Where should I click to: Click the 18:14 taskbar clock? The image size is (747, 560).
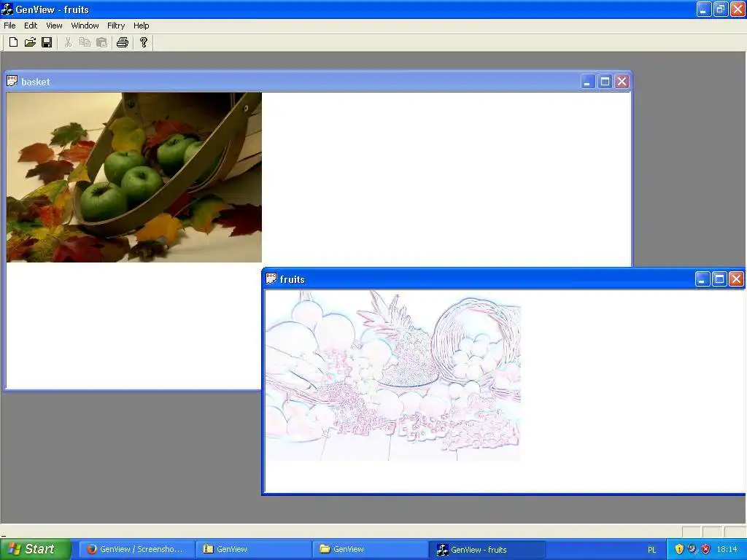click(727, 550)
